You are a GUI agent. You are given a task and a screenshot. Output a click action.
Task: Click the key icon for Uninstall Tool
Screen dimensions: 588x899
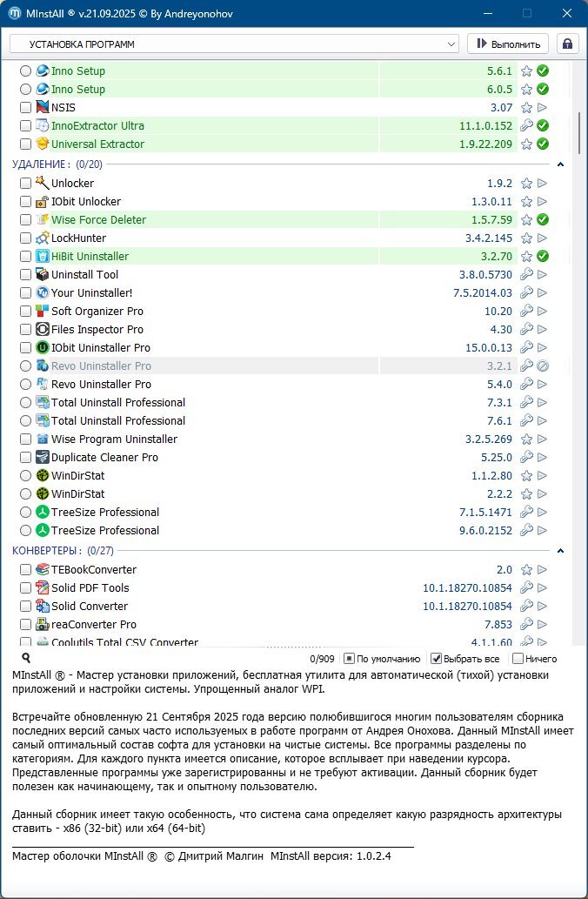pos(526,275)
